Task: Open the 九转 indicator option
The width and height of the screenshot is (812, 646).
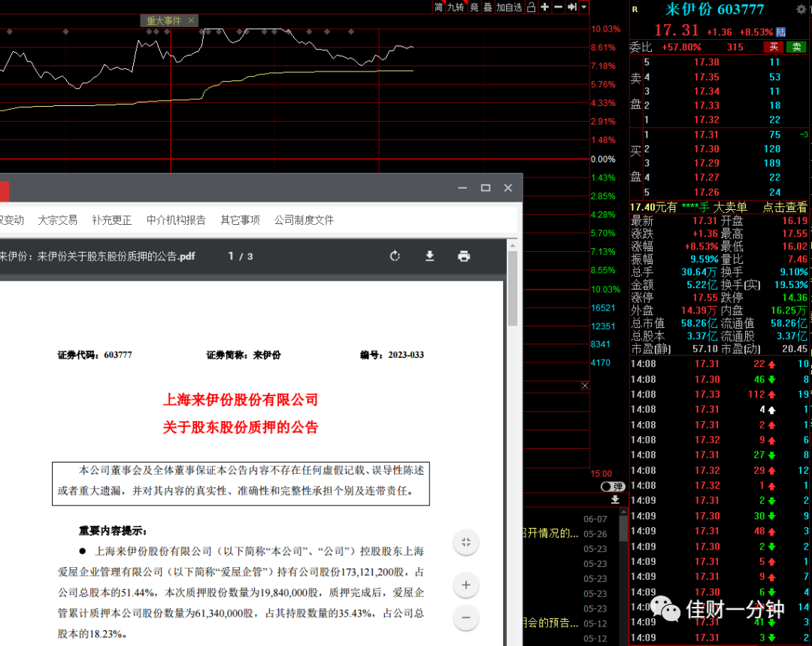Action: pos(456,8)
